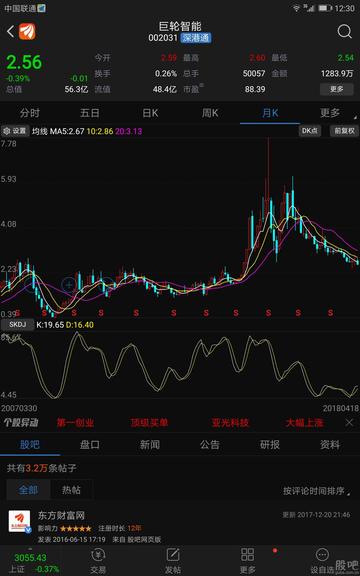
Task: Switch to the 五日 chart tab
Action: tap(90, 113)
